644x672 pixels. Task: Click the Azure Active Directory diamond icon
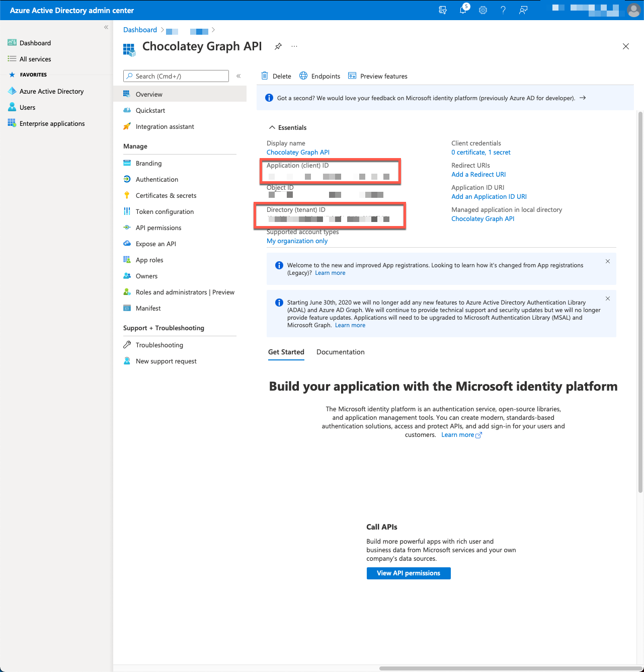pyautogui.click(x=12, y=91)
